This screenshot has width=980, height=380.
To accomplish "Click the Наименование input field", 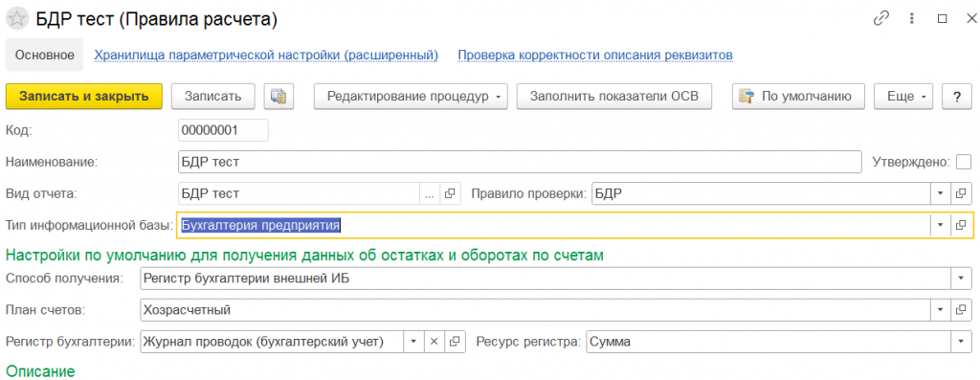I will 520,162.
